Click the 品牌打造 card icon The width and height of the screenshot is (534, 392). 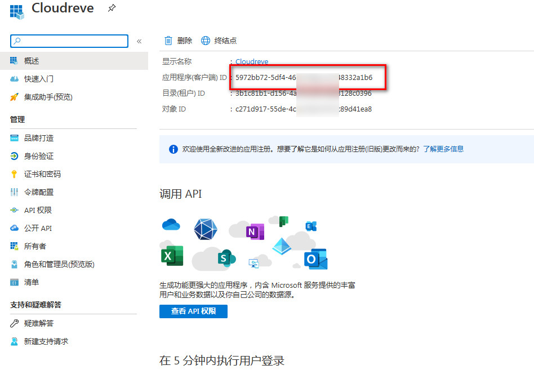[14, 138]
